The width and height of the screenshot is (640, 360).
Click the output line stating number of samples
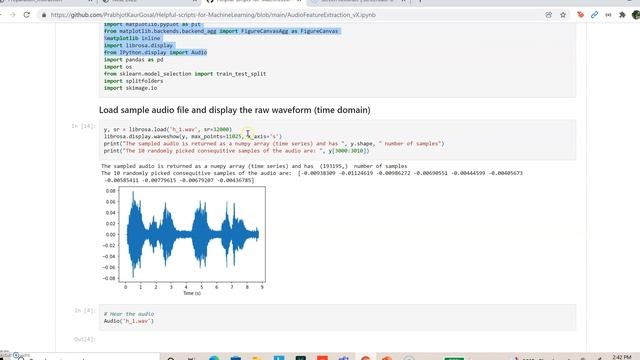[254, 166]
